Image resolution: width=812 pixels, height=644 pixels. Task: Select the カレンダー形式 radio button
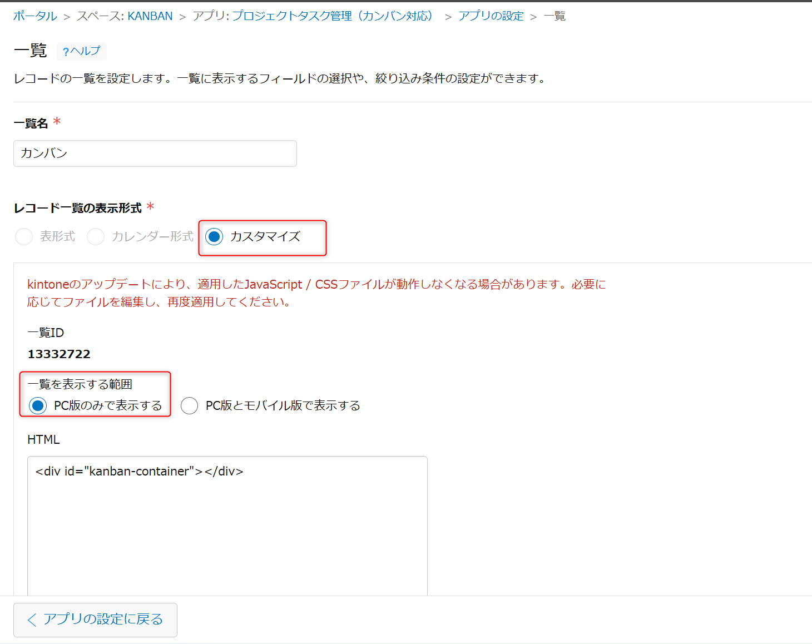coord(96,236)
